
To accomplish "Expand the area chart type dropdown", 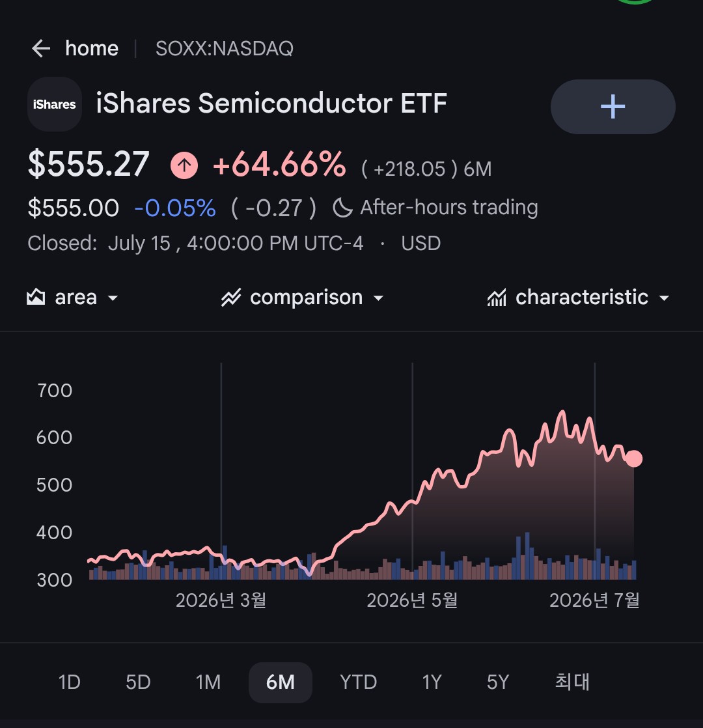I will pyautogui.click(x=113, y=298).
